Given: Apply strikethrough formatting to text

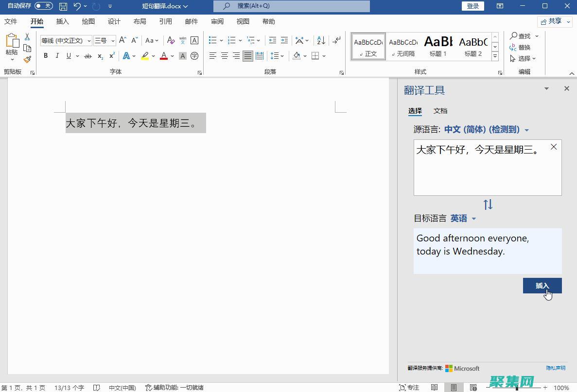Looking at the screenshot, I should click(x=87, y=56).
